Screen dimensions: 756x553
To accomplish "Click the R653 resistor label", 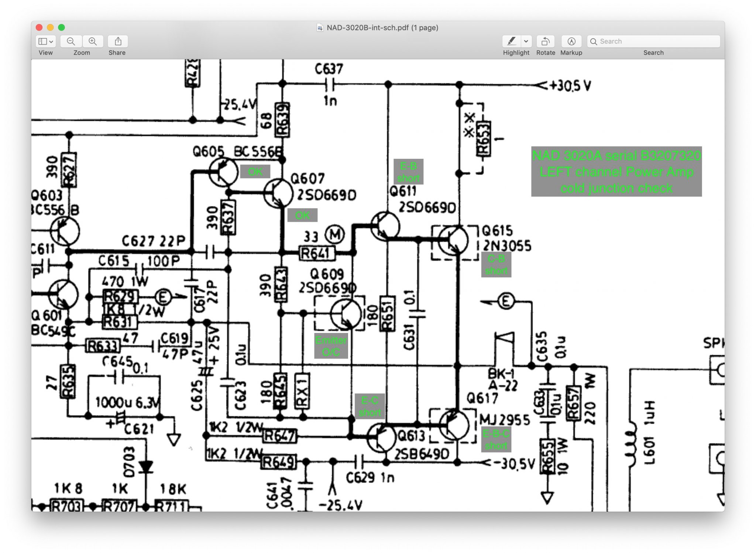I will pos(484,138).
